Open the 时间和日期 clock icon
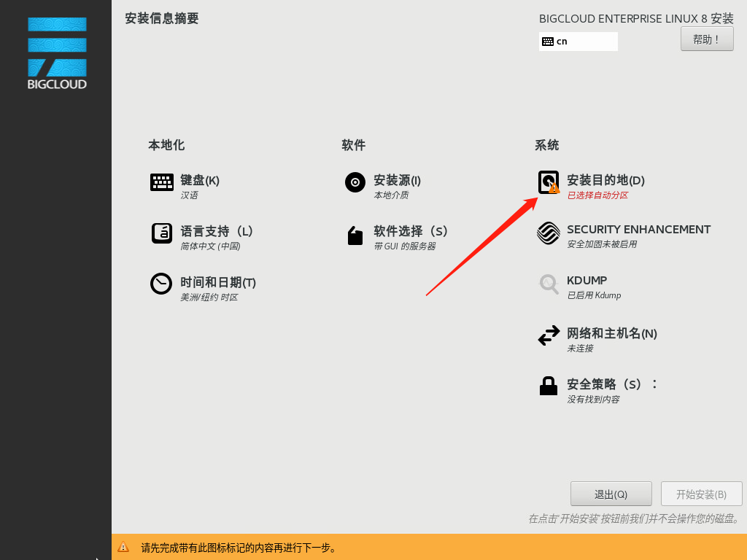Image resolution: width=747 pixels, height=560 pixels. coord(161,284)
